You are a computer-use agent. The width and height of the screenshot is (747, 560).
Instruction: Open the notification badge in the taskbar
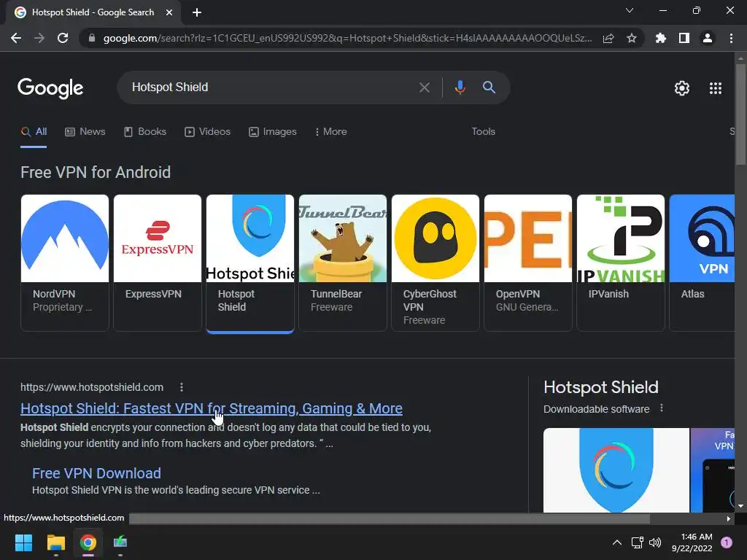coord(727,542)
